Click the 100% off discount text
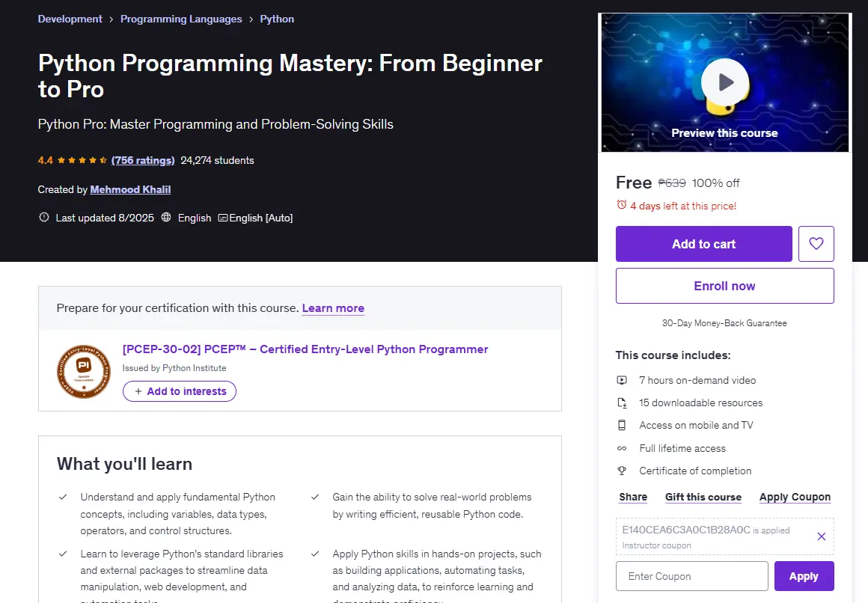 [x=716, y=183]
